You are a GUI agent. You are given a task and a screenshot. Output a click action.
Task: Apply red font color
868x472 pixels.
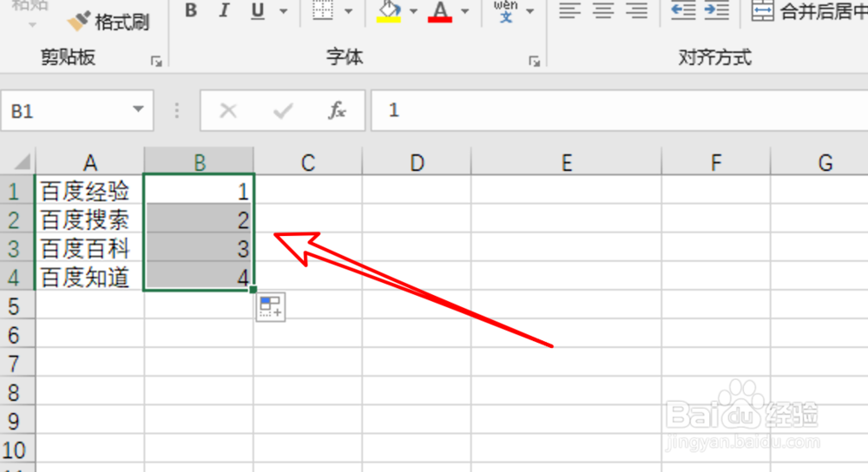tap(440, 11)
